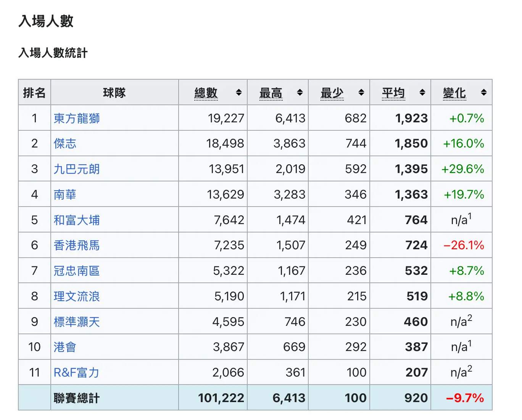Click the 平均 column header label

pos(393,93)
